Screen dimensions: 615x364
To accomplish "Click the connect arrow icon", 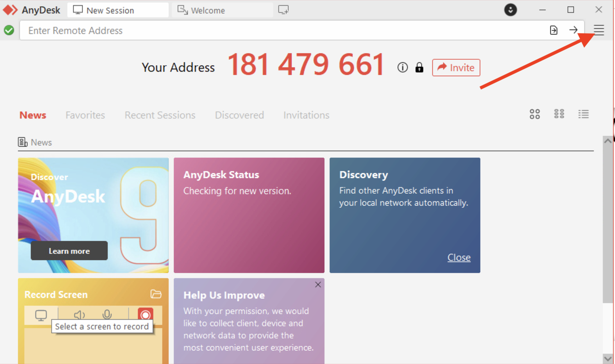I will [x=573, y=30].
